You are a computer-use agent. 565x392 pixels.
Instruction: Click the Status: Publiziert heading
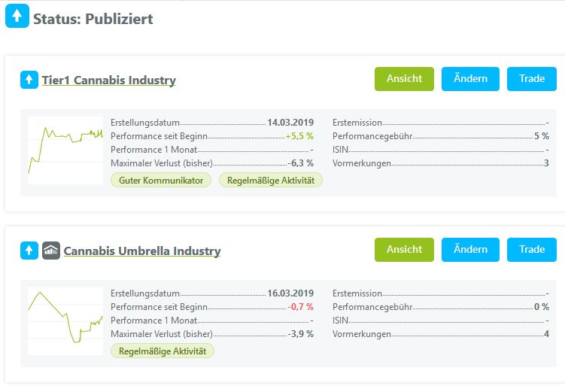pyautogui.click(x=93, y=19)
